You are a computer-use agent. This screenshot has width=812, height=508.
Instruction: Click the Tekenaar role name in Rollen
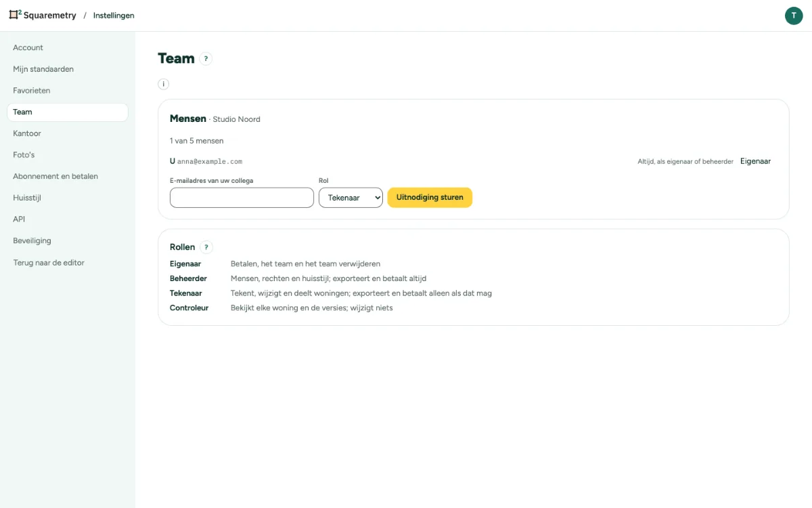coord(186,293)
